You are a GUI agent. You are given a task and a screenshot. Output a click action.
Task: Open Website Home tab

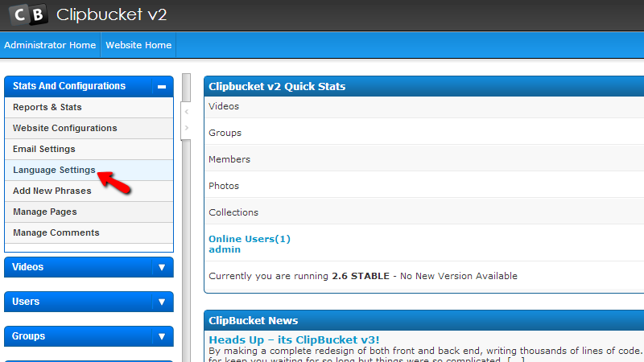[x=138, y=45]
